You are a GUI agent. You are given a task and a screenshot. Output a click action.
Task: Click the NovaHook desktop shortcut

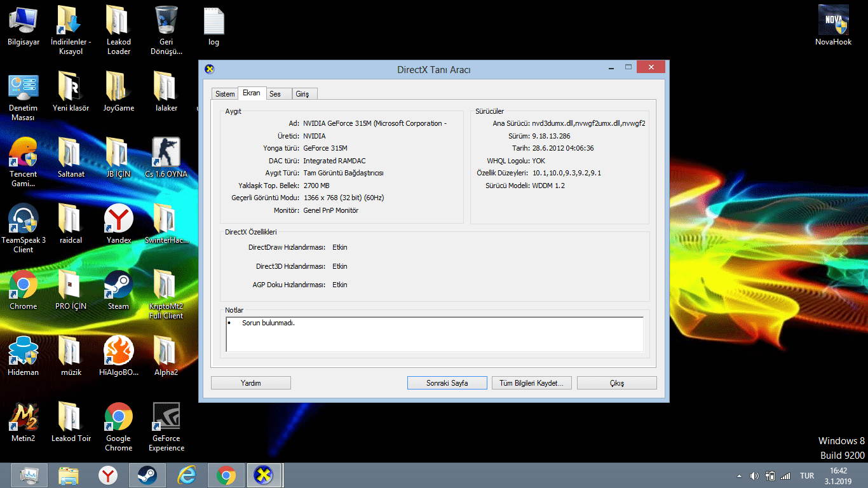833,26
